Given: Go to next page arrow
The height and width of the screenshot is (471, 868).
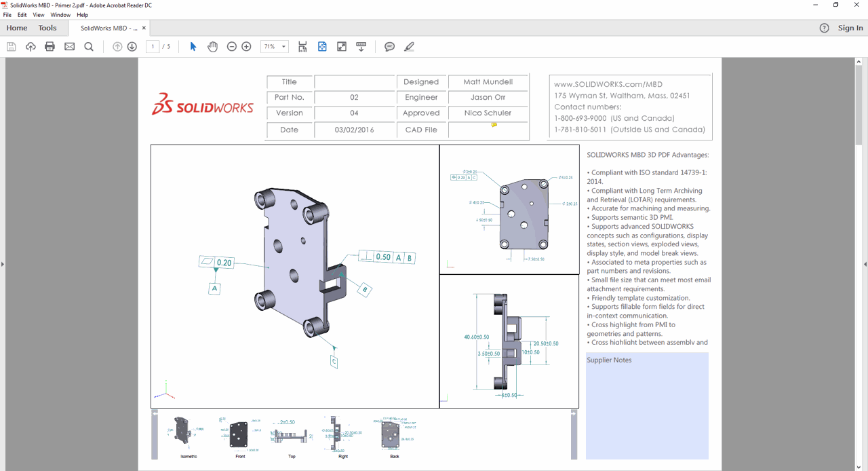Looking at the screenshot, I should click(132, 47).
